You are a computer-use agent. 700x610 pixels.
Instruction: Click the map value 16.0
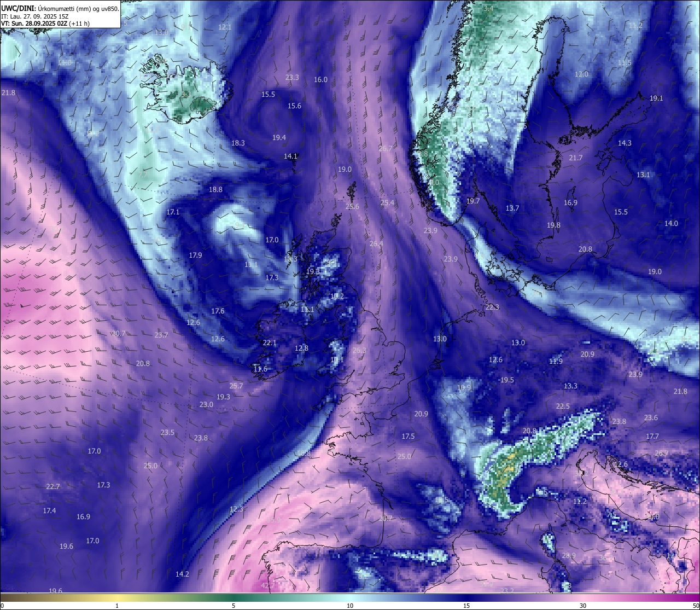click(x=320, y=79)
